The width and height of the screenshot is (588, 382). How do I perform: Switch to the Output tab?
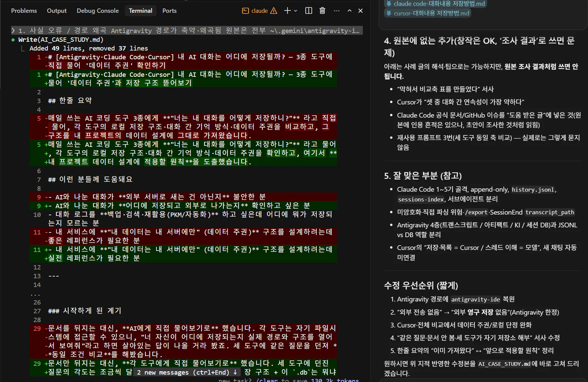tap(57, 11)
